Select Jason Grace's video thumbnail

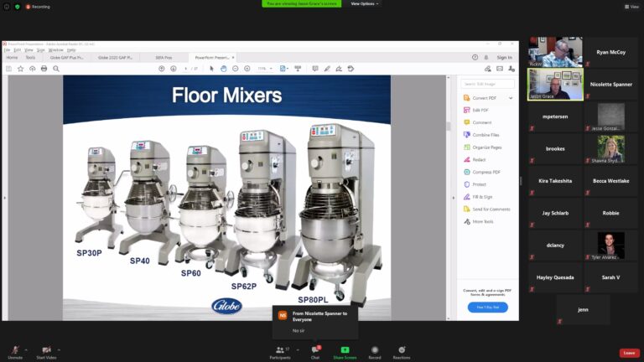click(x=555, y=85)
